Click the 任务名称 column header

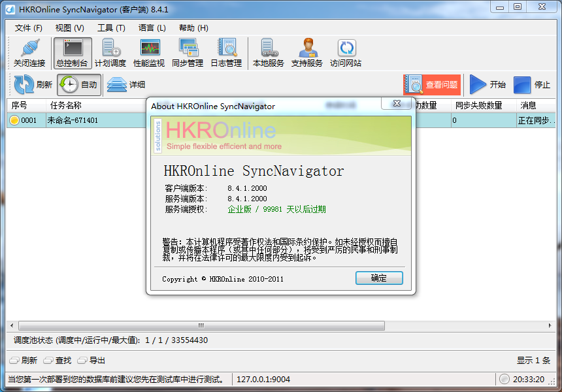(x=96, y=105)
